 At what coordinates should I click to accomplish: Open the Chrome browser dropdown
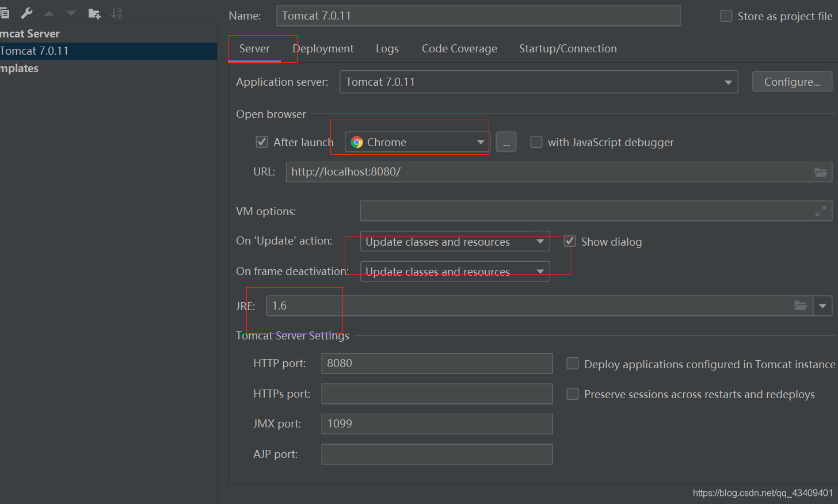(417, 142)
